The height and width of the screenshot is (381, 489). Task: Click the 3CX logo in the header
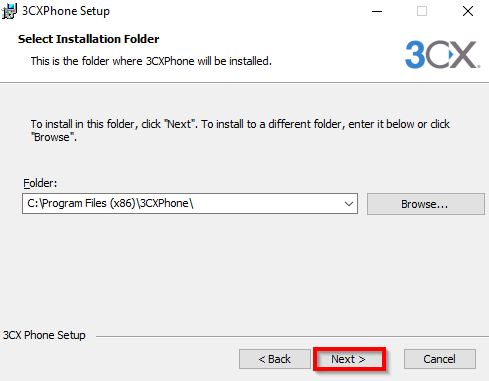(442, 54)
